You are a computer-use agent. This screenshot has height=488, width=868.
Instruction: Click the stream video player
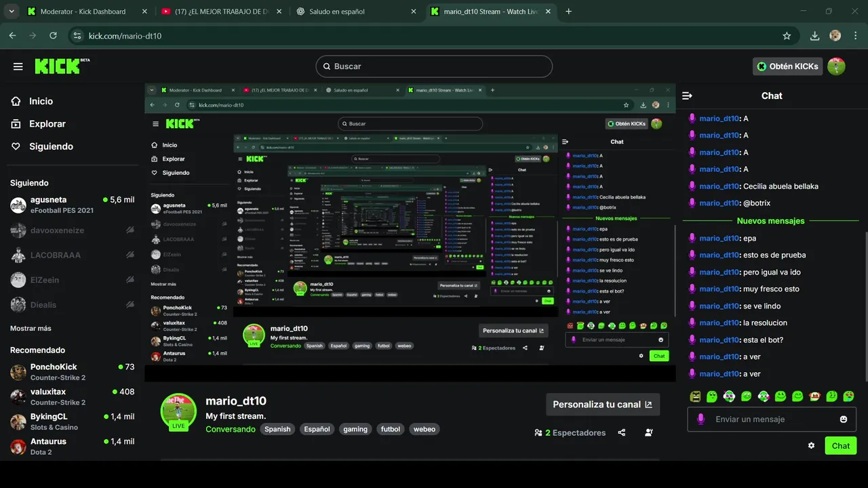(410, 232)
